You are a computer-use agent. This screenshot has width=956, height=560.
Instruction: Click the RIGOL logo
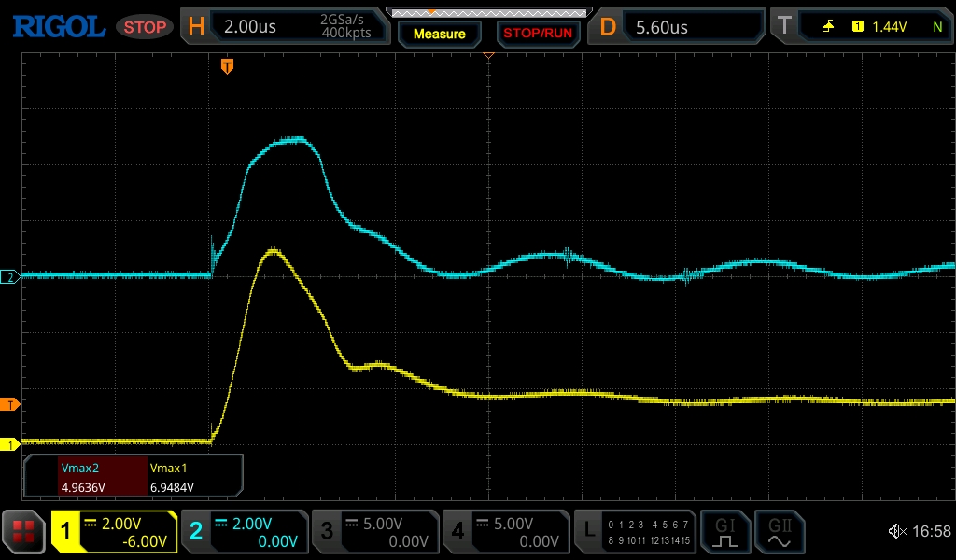tap(58, 27)
